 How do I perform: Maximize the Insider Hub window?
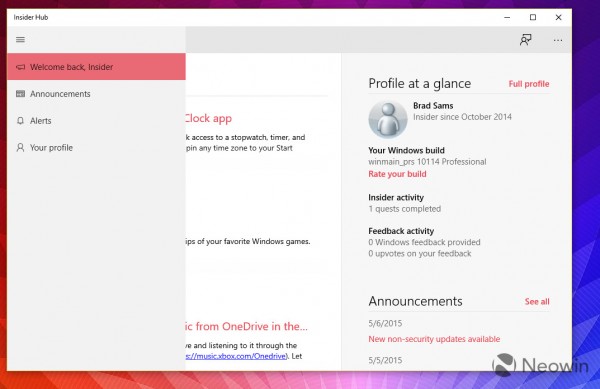(x=533, y=17)
